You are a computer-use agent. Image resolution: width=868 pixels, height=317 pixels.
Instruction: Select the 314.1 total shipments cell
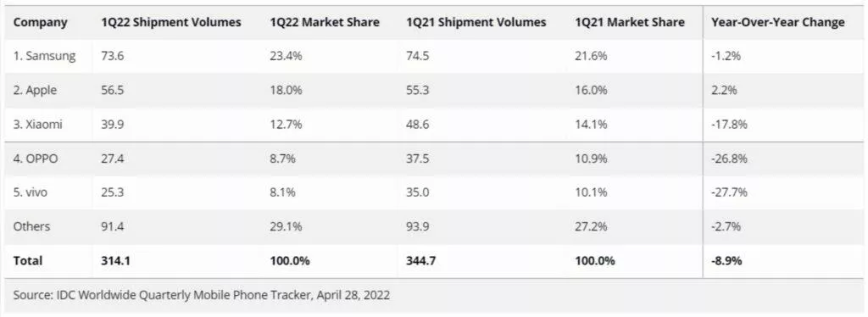tap(115, 260)
